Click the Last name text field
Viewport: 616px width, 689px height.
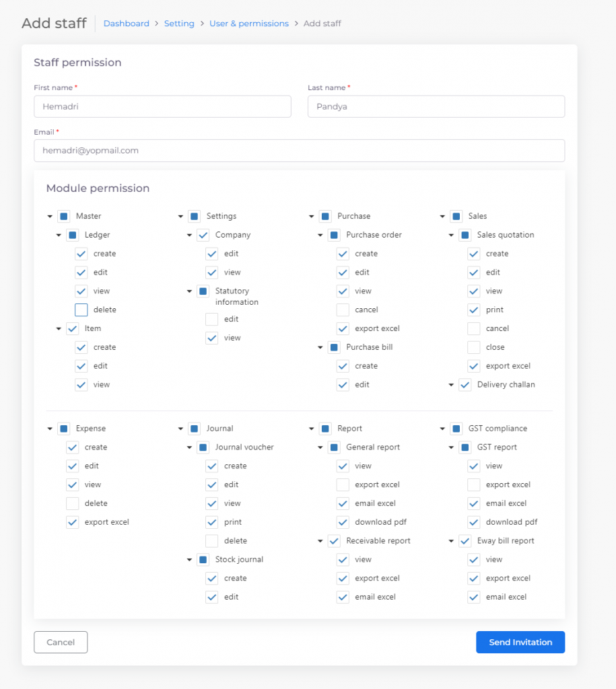(436, 107)
